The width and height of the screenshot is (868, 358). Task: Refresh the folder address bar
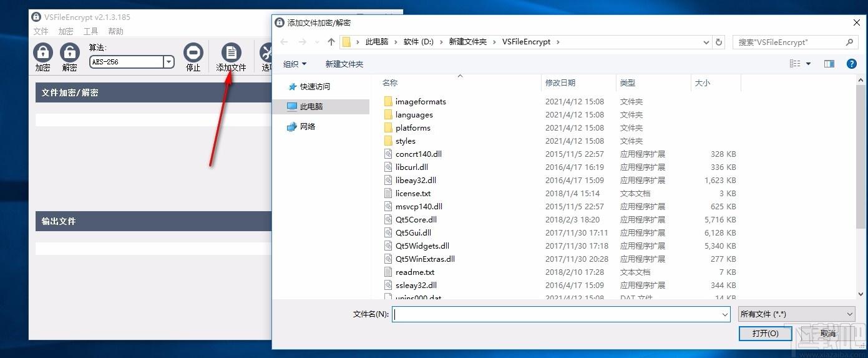click(719, 42)
